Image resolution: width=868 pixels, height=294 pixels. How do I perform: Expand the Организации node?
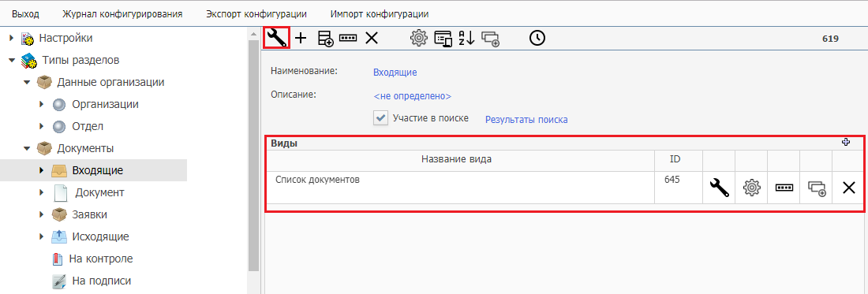[42, 105]
